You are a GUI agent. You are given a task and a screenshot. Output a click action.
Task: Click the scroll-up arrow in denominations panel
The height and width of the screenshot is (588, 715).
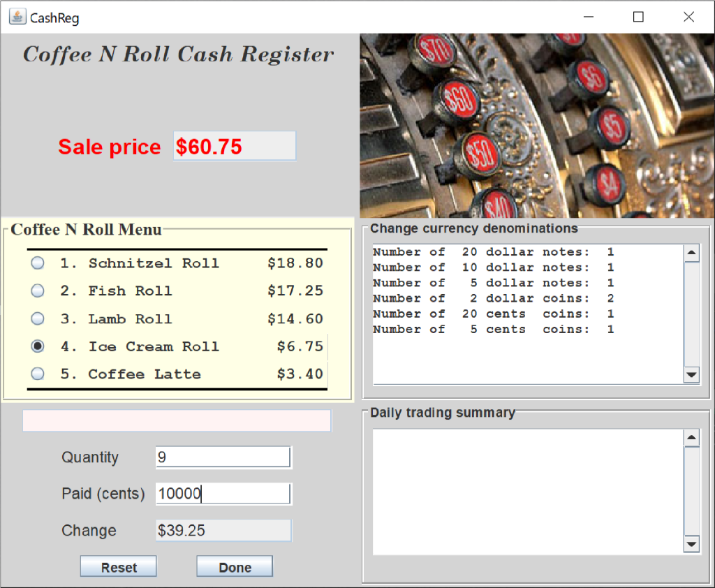(x=691, y=253)
